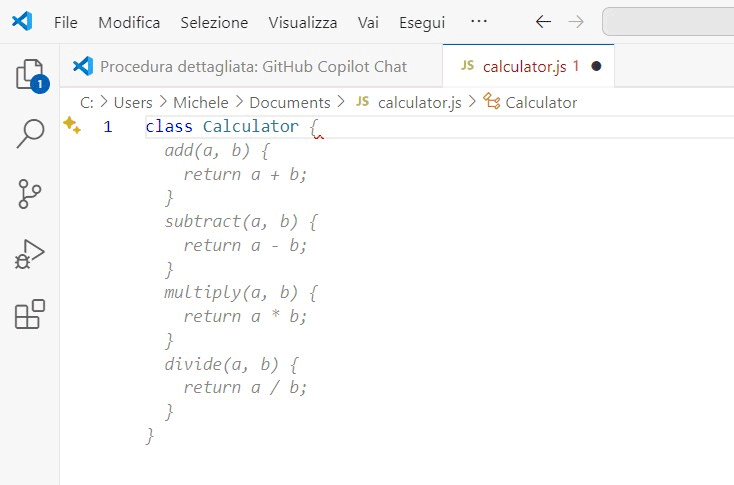The height and width of the screenshot is (485, 734).
Task: Open the File menu
Action: (x=66, y=22)
